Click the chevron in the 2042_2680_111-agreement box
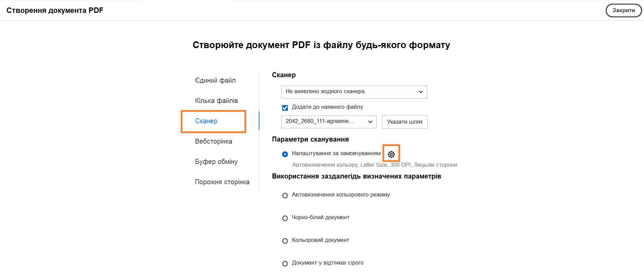 [x=370, y=122]
